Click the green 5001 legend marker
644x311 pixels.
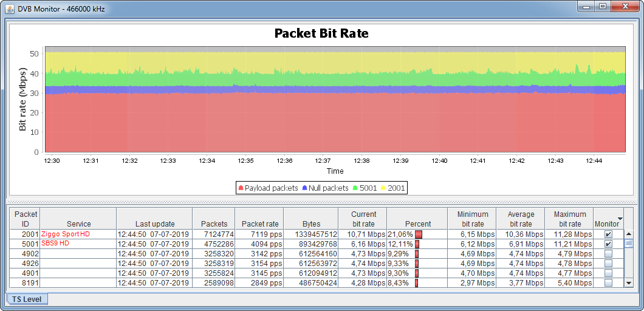[x=355, y=188]
